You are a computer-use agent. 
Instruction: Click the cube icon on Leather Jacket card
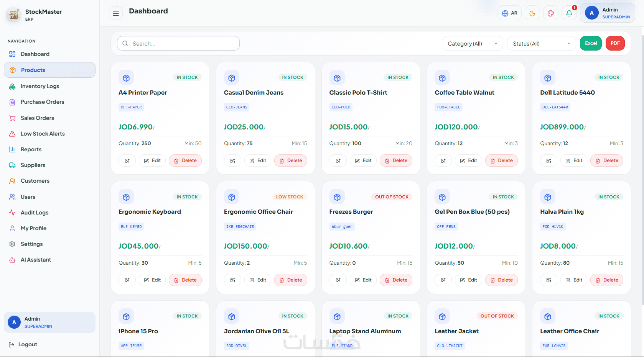click(x=442, y=316)
